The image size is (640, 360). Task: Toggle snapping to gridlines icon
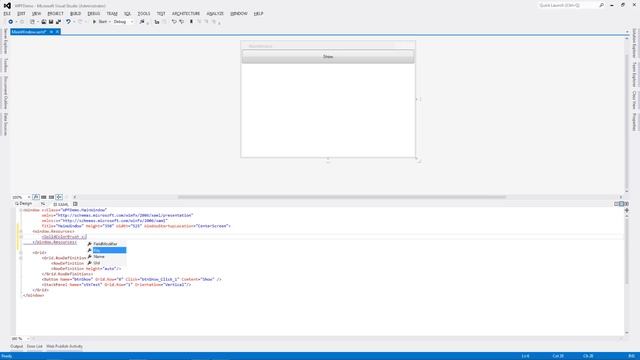tap(51, 197)
